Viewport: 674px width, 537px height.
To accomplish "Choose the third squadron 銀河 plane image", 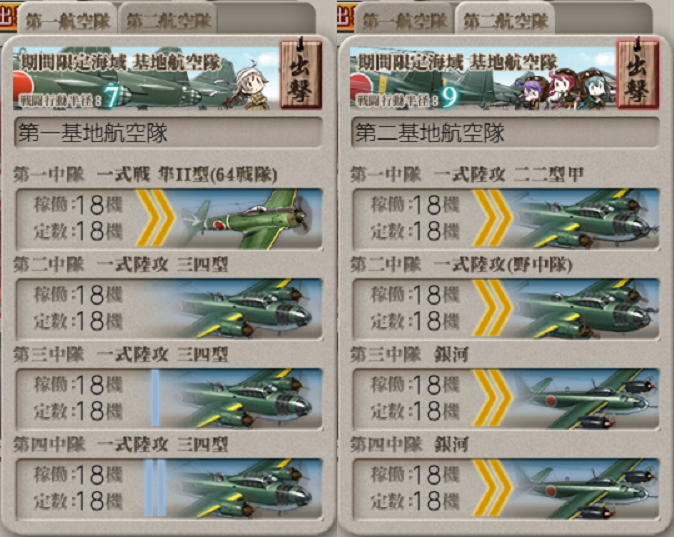I will [x=587, y=399].
